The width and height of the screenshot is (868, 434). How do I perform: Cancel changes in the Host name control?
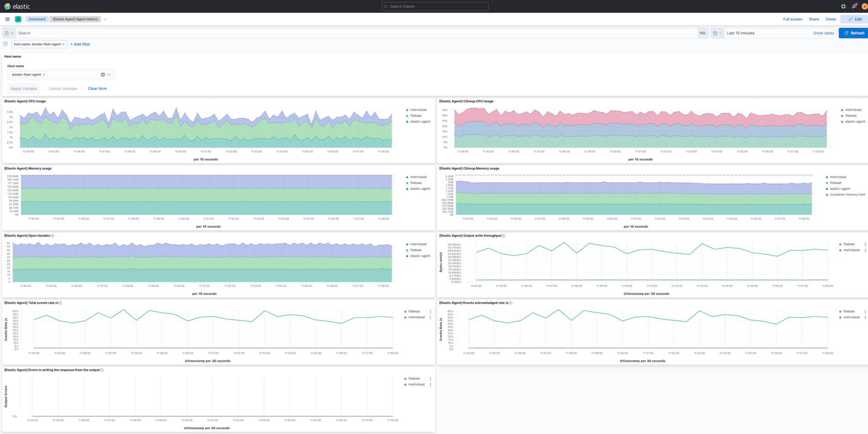pos(63,88)
